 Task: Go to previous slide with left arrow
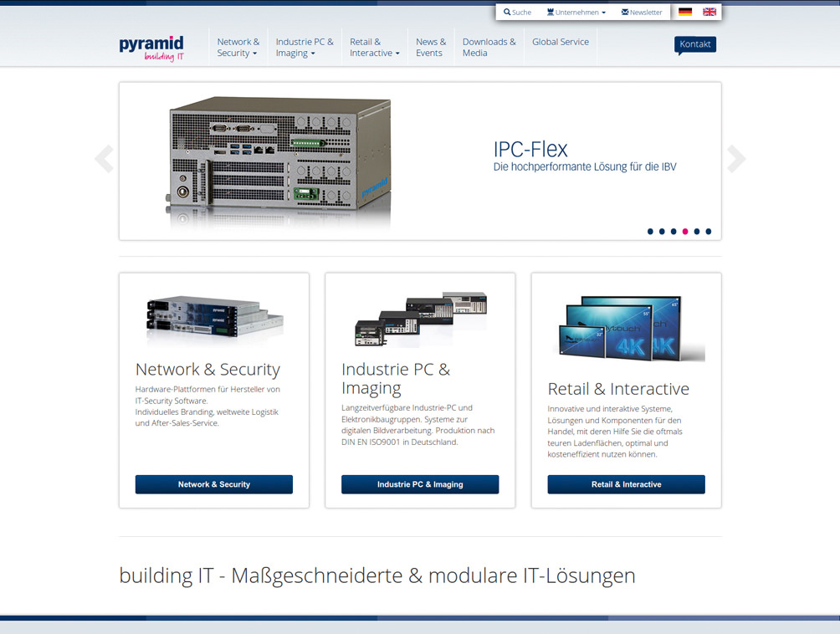[105, 159]
